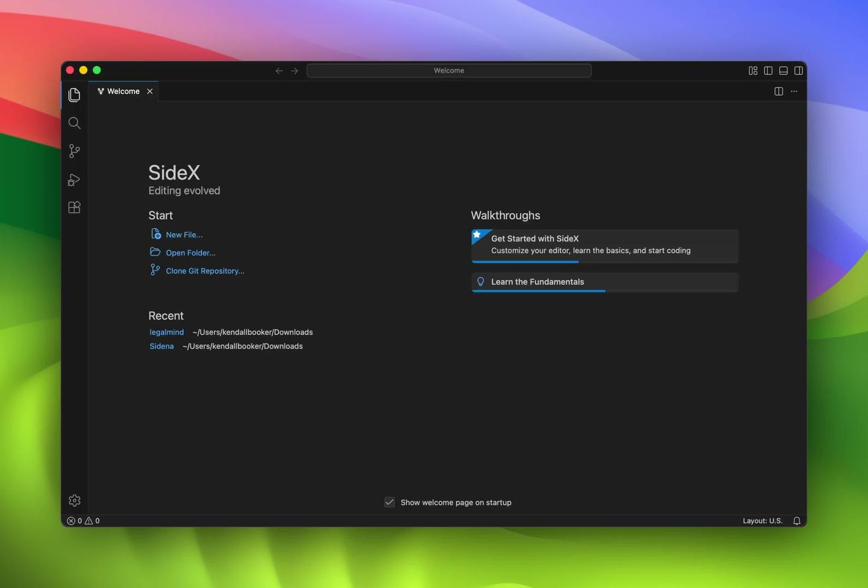The image size is (868, 588).
Task: Close the Welcome tab
Action: tap(149, 91)
